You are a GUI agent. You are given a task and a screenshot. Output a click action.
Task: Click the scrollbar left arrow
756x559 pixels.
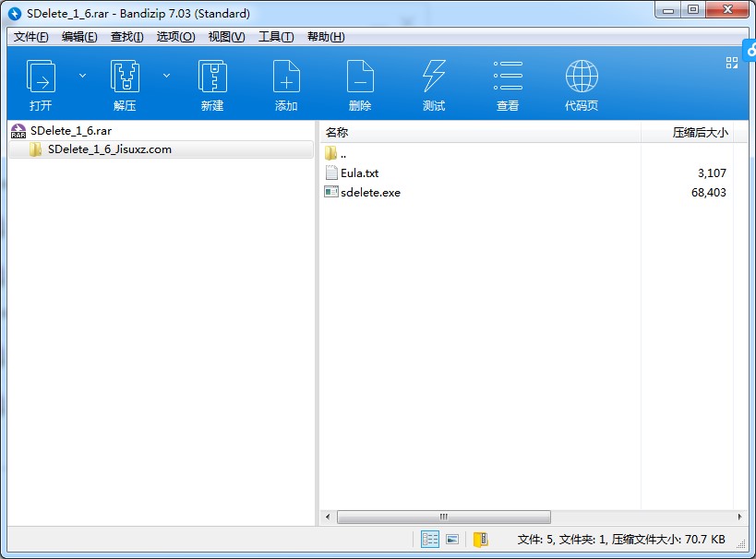click(x=328, y=517)
